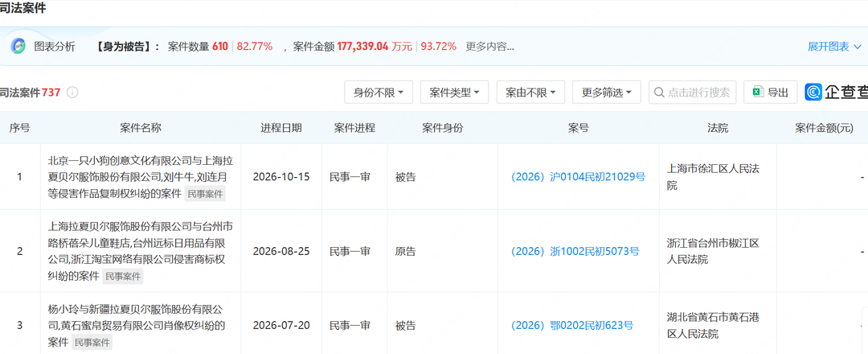Click the 案件金额(元) column header
The image size is (868, 354).
click(824, 128)
